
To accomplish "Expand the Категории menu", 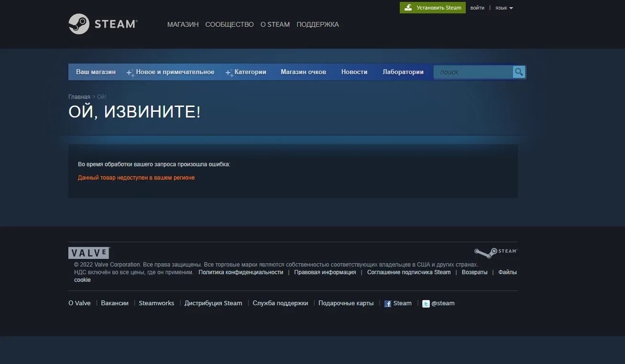I will tap(246, 72).
